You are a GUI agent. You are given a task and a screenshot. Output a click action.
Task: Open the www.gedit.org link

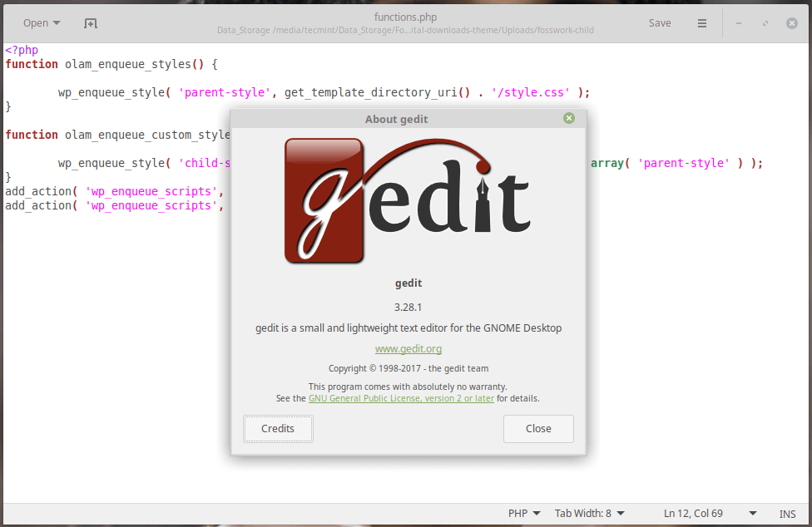click(408, 348)
